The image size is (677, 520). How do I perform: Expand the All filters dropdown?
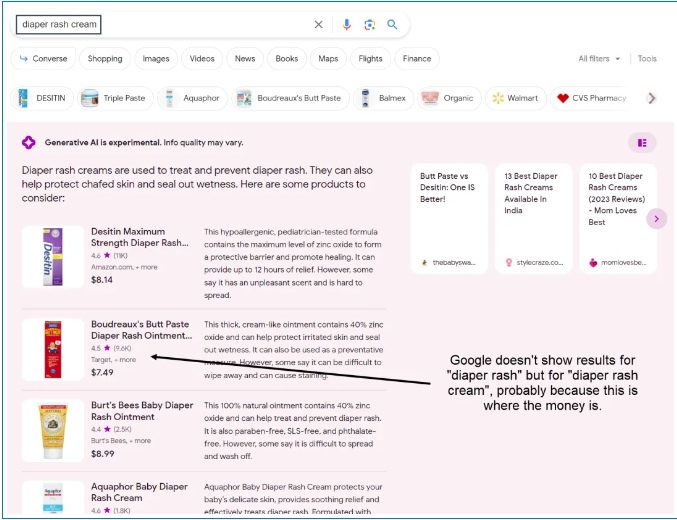[x=599, y=59]
